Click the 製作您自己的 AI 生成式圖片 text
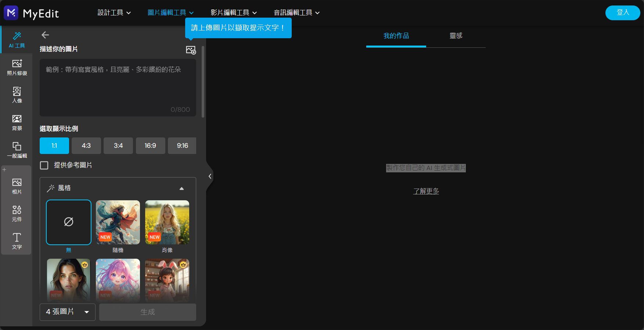The image size is (644, 330). [426, 168]
